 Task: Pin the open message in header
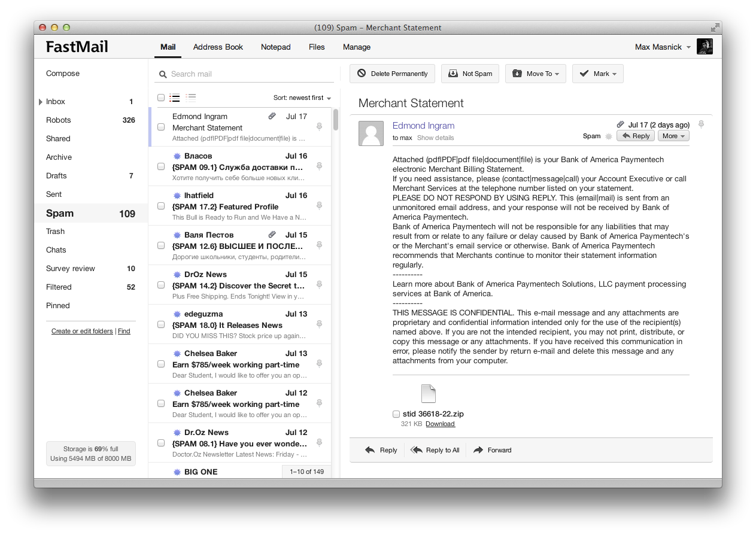click(x=701, y=124)
